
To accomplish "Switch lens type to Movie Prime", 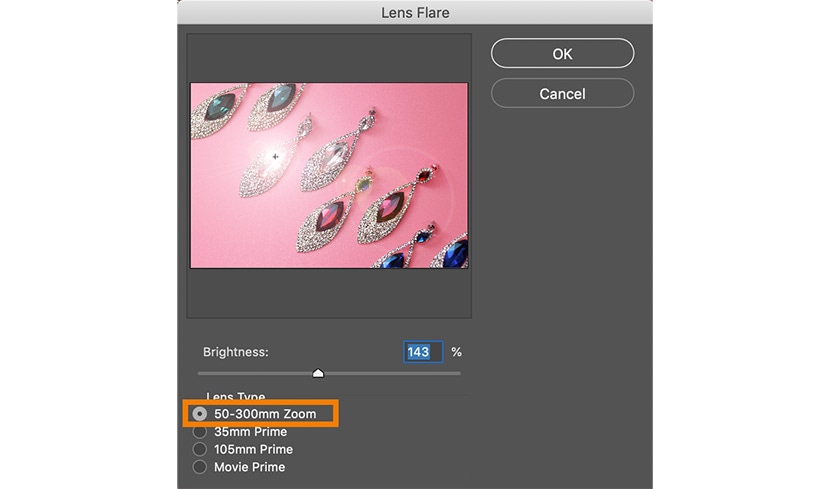I will [x=200, y=467].
